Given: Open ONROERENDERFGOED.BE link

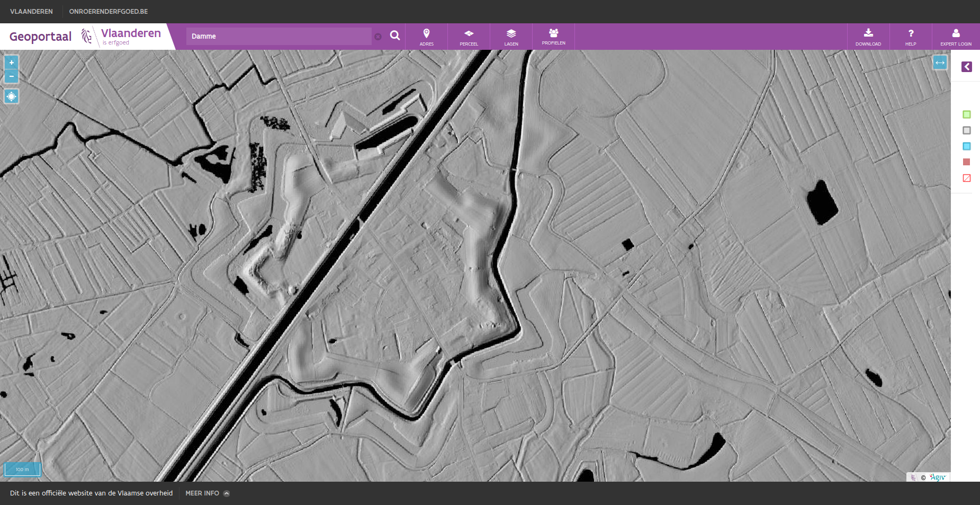Looking at the screenshot, I should [x=109, y=11].
